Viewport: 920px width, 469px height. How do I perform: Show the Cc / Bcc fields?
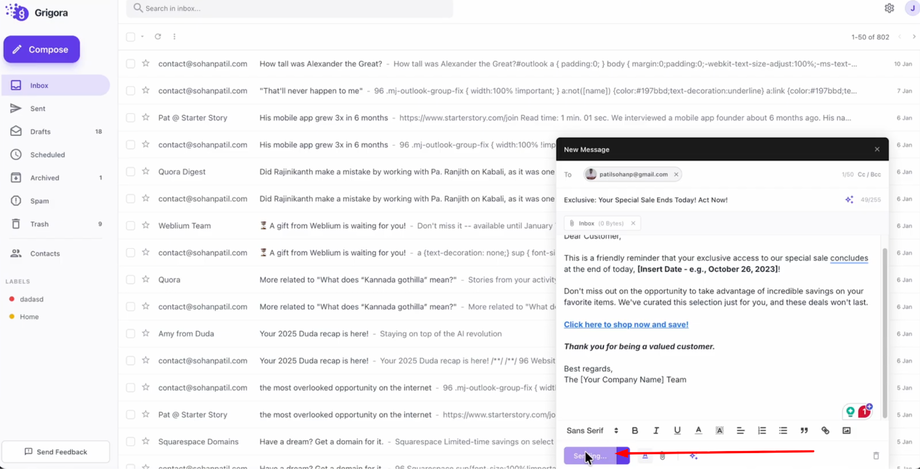[x=871, y=174]
